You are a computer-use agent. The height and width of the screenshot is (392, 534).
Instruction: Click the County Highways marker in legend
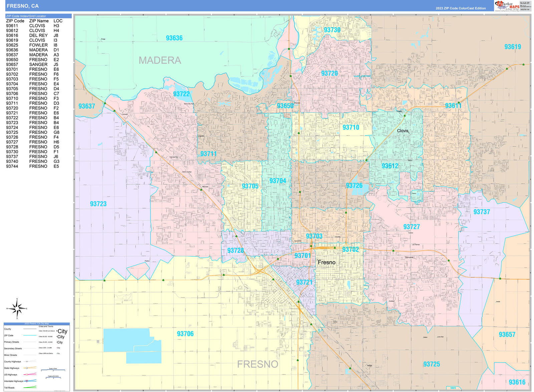[x=26, y=361]
